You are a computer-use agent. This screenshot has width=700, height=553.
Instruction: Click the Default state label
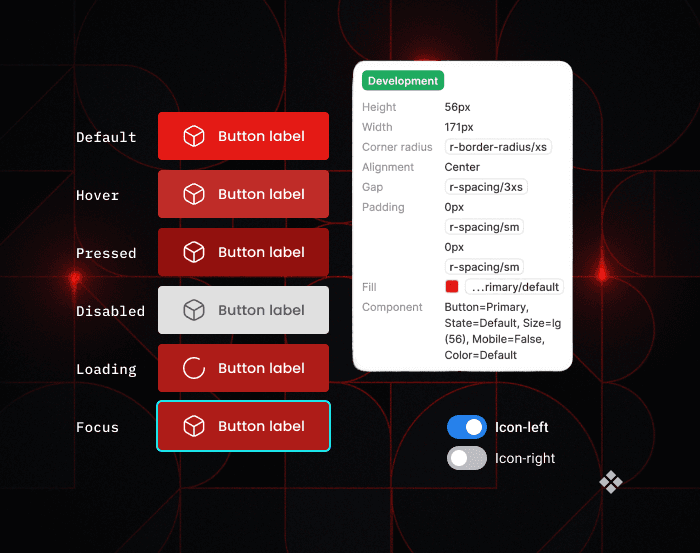106,137
